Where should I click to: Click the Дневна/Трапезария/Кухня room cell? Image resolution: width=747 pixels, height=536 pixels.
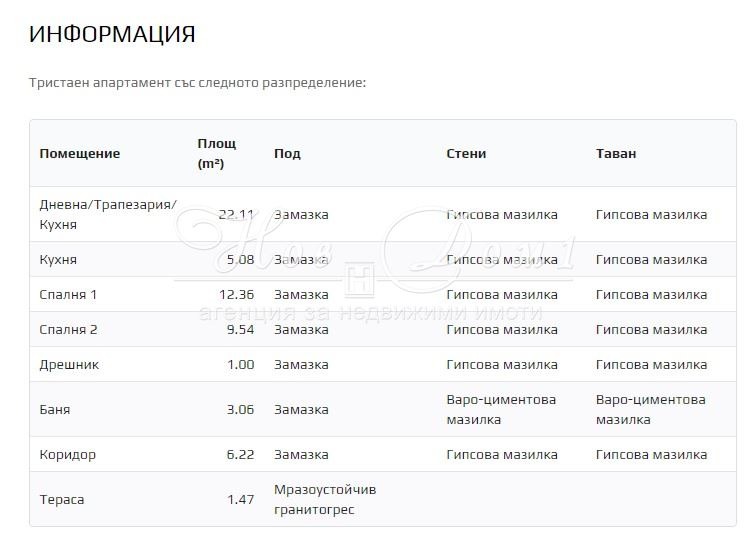(x=107, y=214)
